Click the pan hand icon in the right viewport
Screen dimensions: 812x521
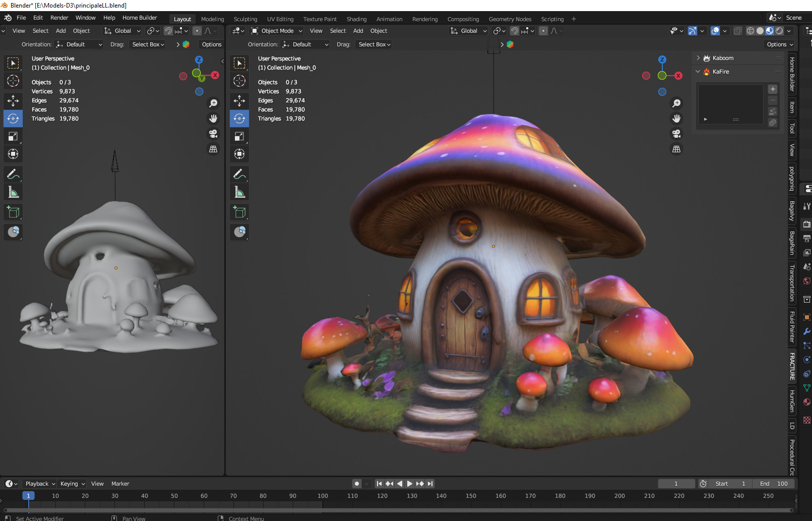click(x=676, y=119)
